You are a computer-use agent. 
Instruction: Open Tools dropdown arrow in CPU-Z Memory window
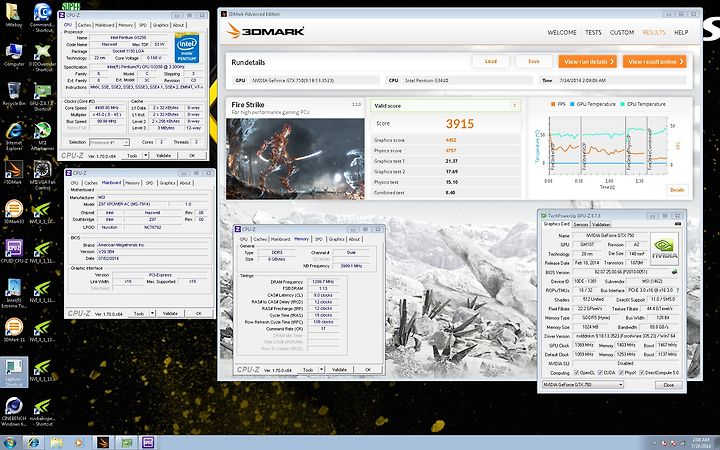[x=321, y=370]
